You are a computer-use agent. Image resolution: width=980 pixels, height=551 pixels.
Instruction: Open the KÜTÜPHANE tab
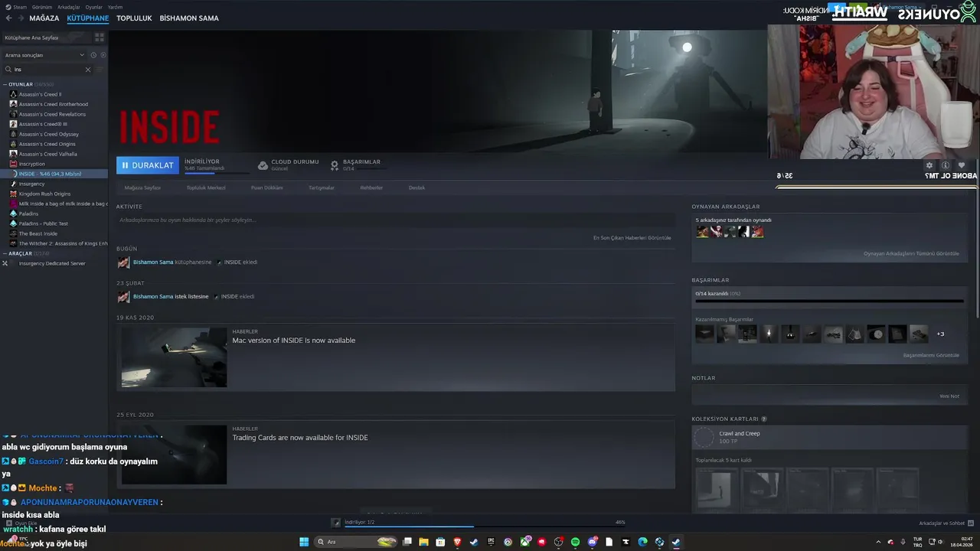tap(88, 18)
